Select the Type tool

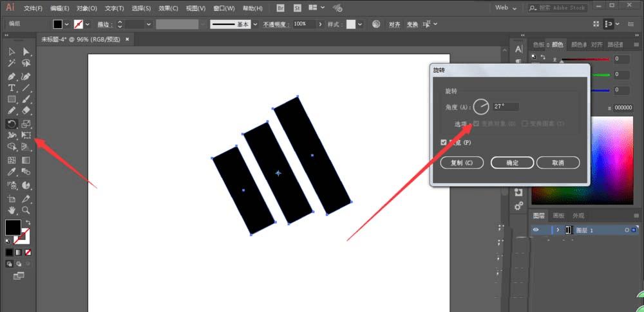pyautogui.click(x=12, y=88)
